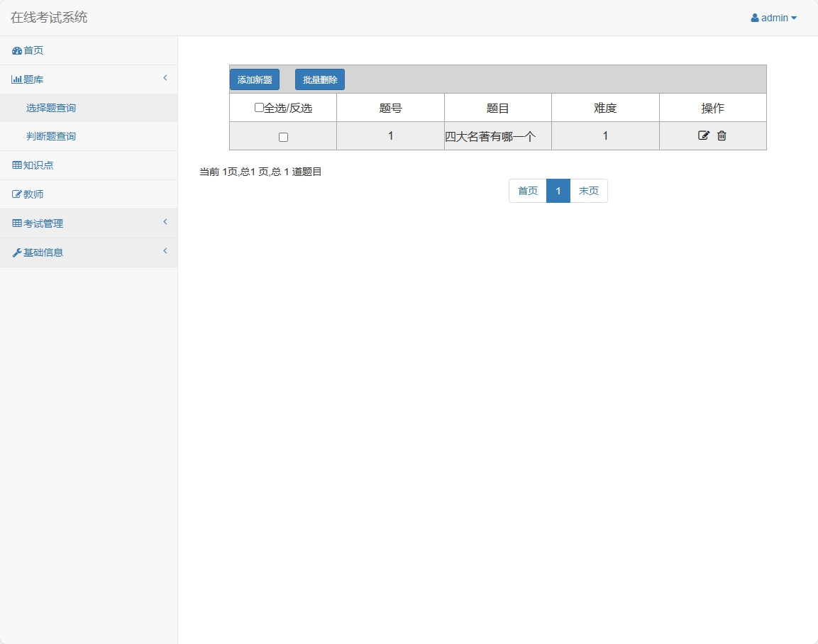Viewport: 818px width, 644px height.
Task: Click the table icon beside 考试管理
Action: pos(17,223)
